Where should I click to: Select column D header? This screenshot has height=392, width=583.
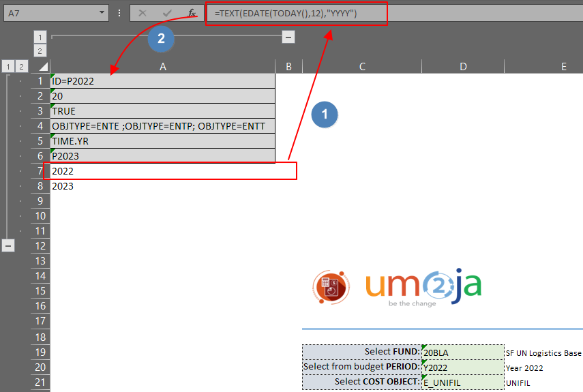(463, 67)
